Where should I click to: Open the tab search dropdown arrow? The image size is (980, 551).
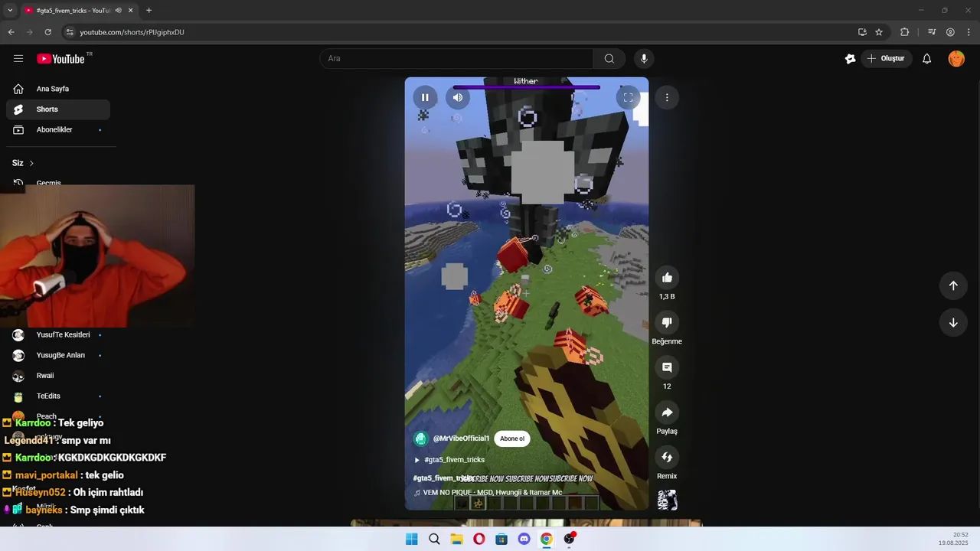coord(10,10)
